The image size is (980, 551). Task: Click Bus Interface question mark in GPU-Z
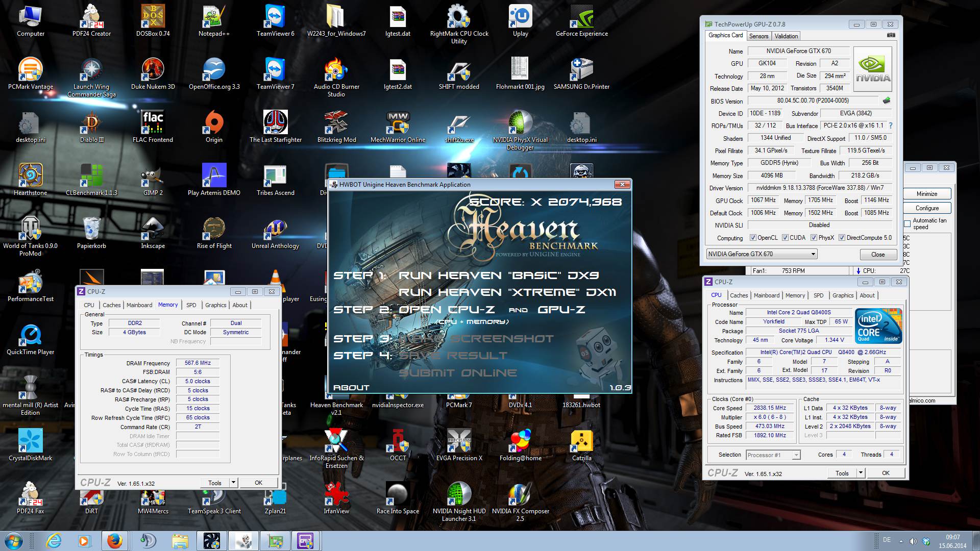[891, 126]
